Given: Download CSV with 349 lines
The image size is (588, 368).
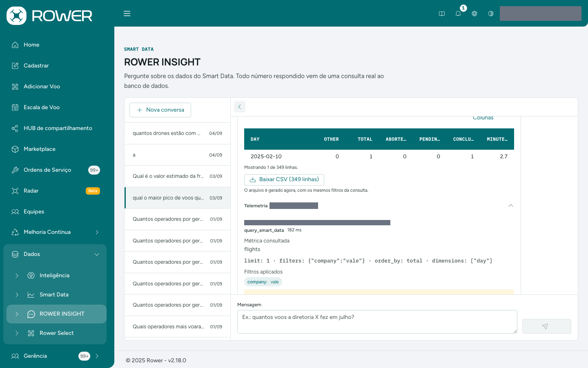Looking at the screenshot, I should [x=284, y=180].
